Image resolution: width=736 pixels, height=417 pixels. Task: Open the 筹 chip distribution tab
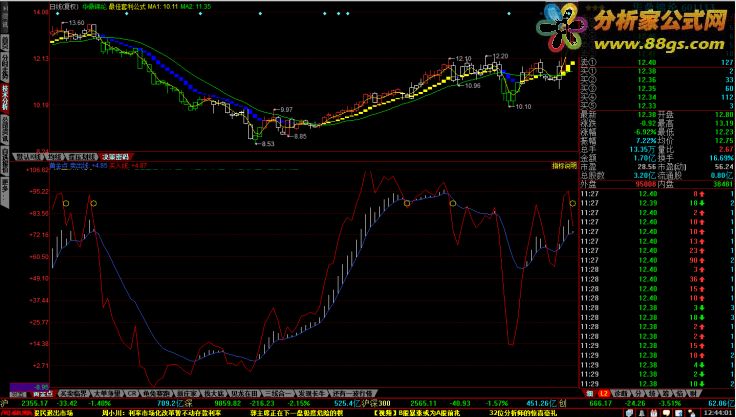(x=666, y=394)
